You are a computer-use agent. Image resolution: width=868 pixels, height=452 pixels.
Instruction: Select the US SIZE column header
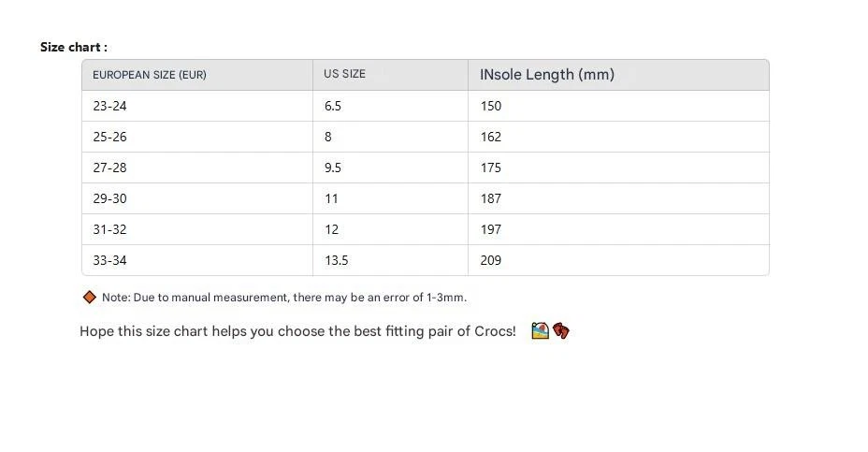point(344,74)
